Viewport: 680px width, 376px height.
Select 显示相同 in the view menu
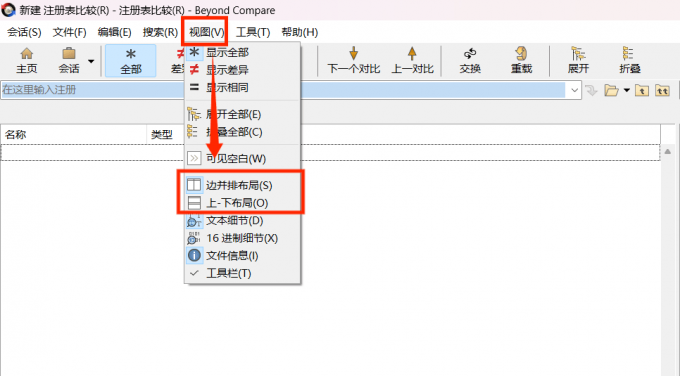tap(242, 87)
